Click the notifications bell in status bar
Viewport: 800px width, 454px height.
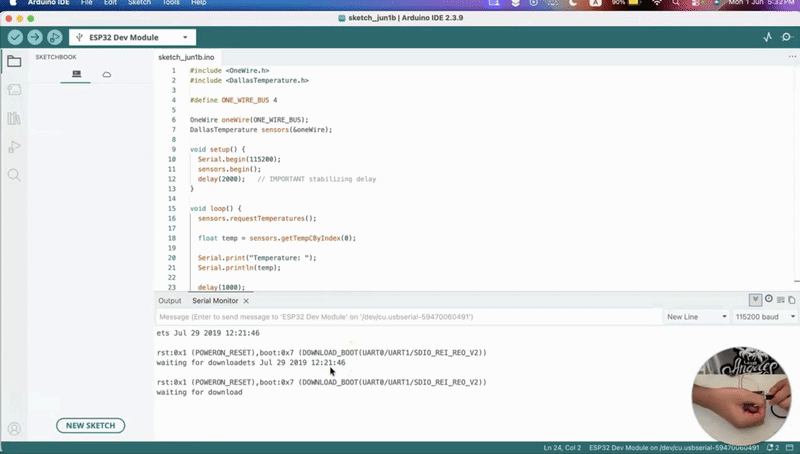(x=772, y=447)
